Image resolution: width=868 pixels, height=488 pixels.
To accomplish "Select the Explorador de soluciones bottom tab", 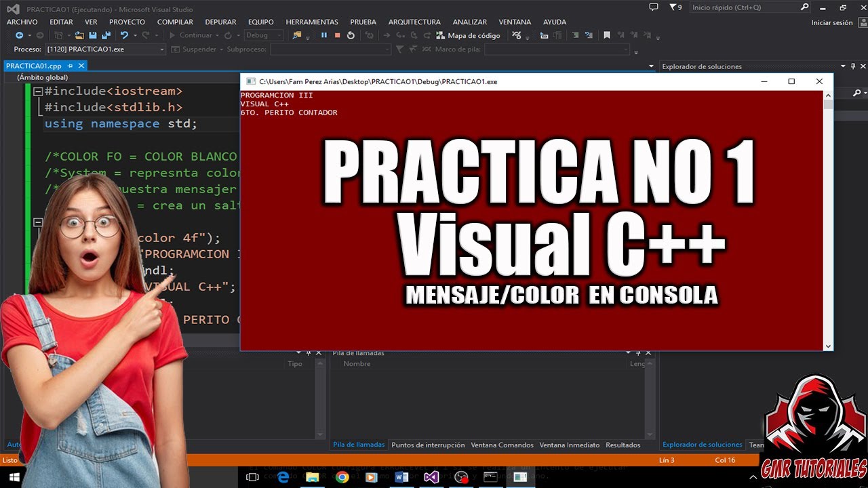I will coord(702,445).
